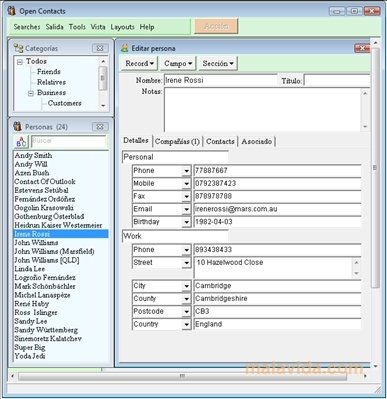Screen dimensions: 387x399
Task: Click the Personas panel icon
Action: tap(17, 127)
